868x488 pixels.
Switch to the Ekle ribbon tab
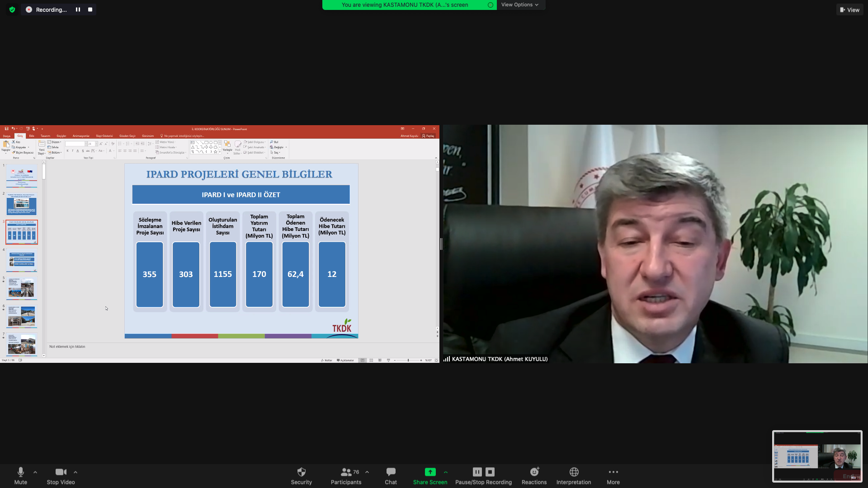click(32, 136)
